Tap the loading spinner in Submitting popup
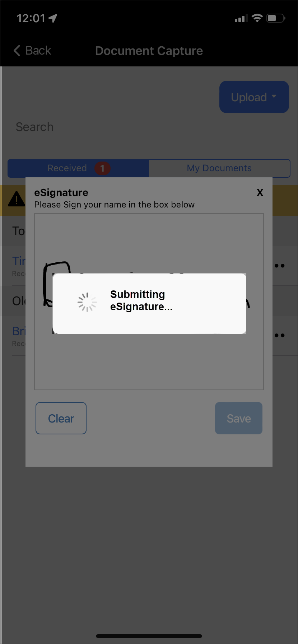This screenshot has width=298, height=644. tap(87, 302)
